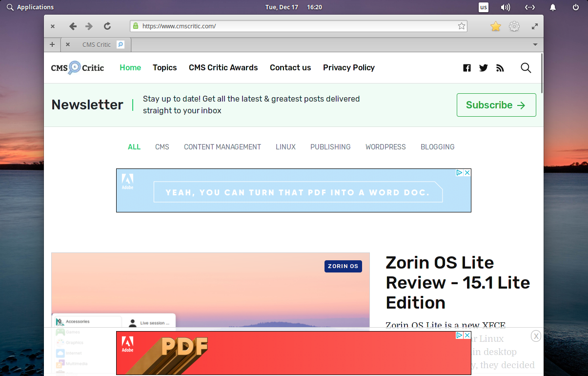This screenshot has width=588, height=376.
Task: Open the RSS feed icon
Action: point(500,68)
